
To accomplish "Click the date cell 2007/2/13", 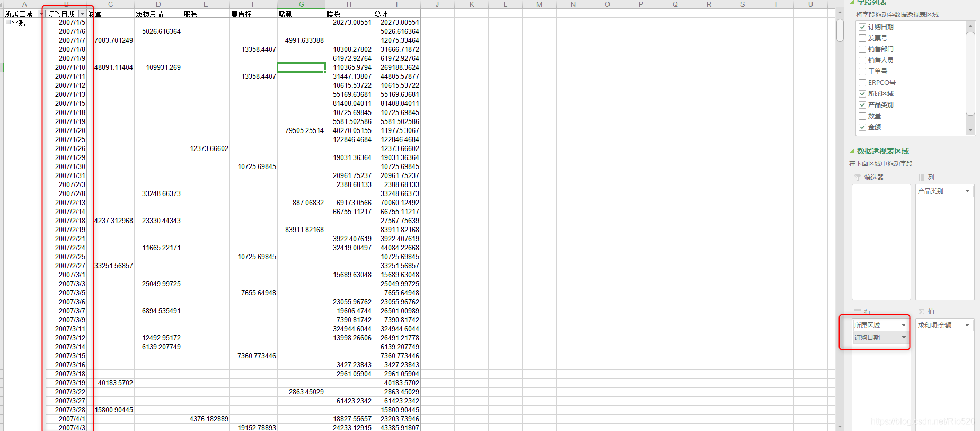I will 66,203.
